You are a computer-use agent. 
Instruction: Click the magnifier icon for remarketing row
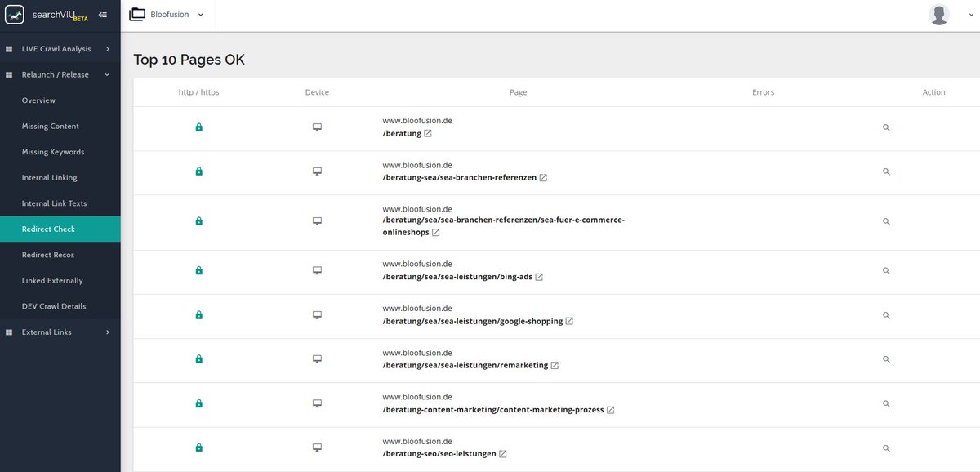[x=886, y=359]
